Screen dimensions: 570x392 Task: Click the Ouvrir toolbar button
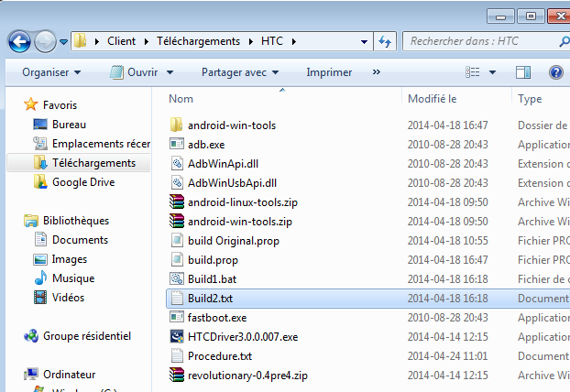[x=134, y=72]
